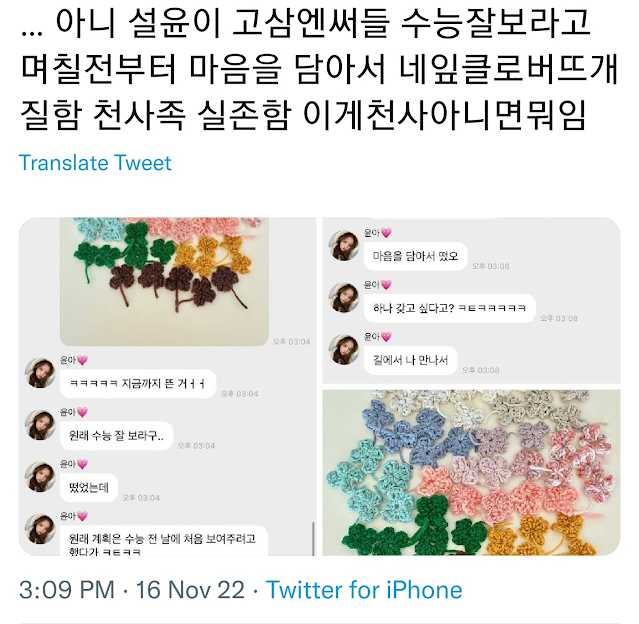Viewport: 639px width, 624px height.
Task: Click the avatar beside '떴었는데' message
Action: (x=40, y=477)
